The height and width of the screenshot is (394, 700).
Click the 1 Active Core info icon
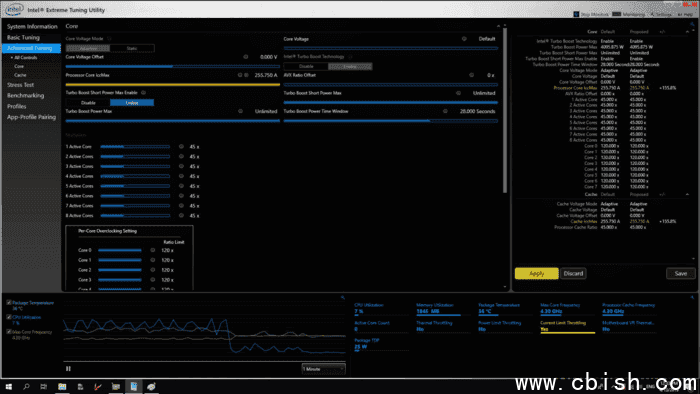click(x=181, y=146)
